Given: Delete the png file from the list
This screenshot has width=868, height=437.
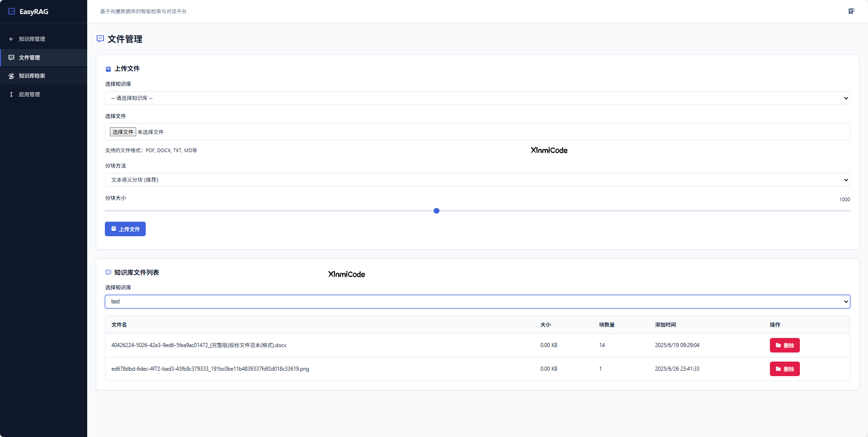Looking at the screenshot, I should (784, 369).
